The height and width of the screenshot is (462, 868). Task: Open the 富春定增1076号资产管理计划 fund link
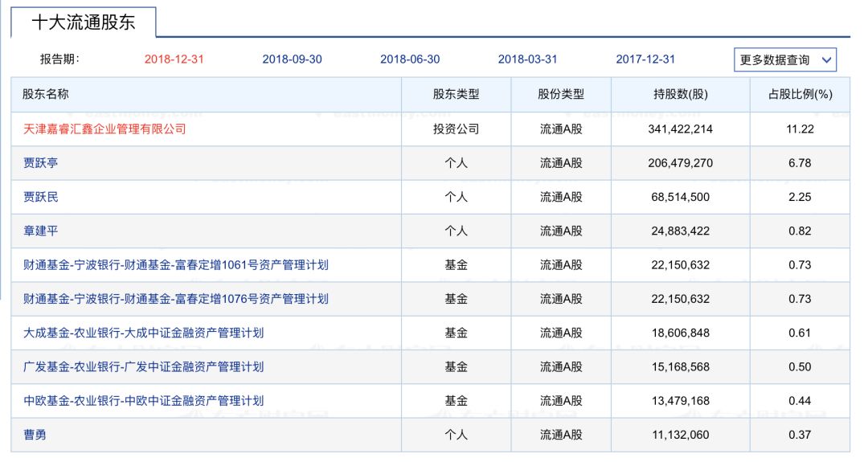pyautogui.click(x=175, y=299)
